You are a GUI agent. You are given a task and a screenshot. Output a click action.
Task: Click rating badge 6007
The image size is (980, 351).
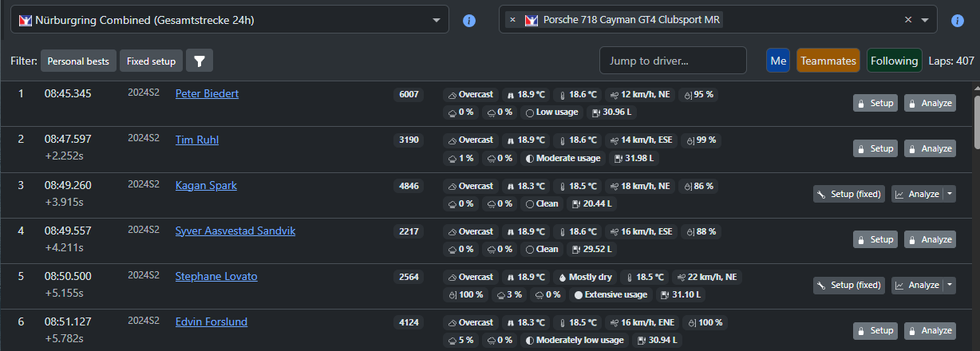[409, 94]
